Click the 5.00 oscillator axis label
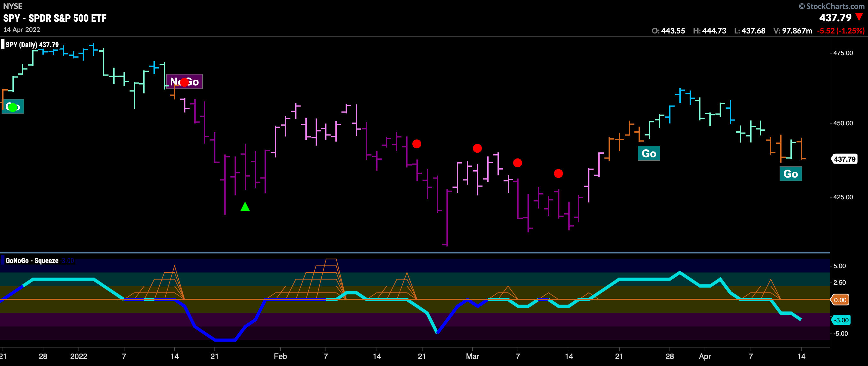The image size is (868, 366). (x=839, y=266)
